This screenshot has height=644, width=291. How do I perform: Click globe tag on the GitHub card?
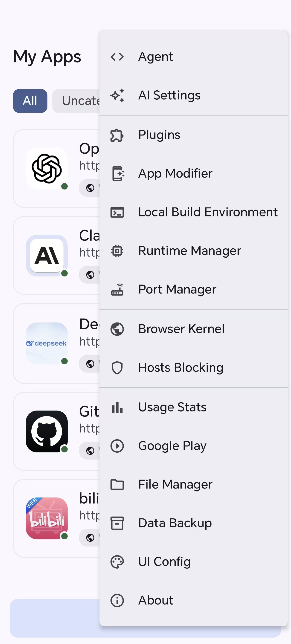coord(90,451)
